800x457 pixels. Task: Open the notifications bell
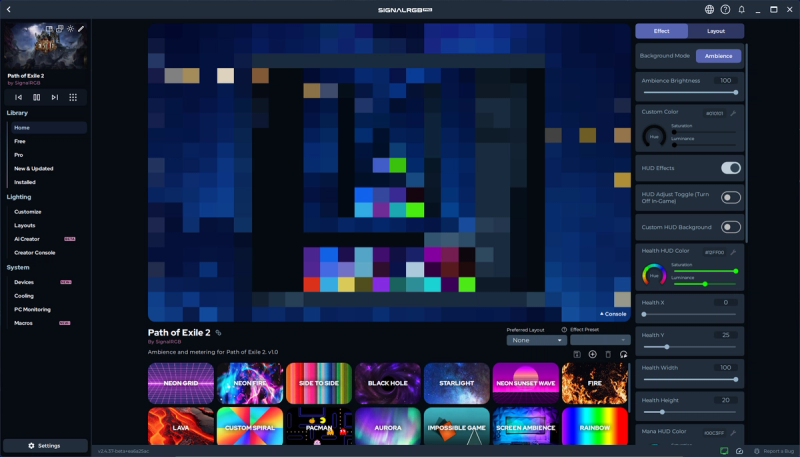click(741, 9)
